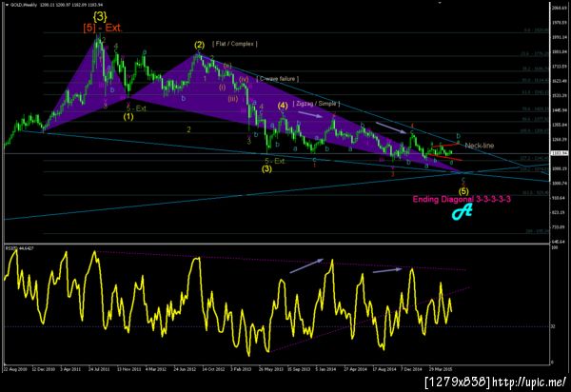The width and height of the screenshot is (571, 392).
Task: Click the [ C-wave failure ] annotation
Action: pyautogui.click(x=278, y=79)
